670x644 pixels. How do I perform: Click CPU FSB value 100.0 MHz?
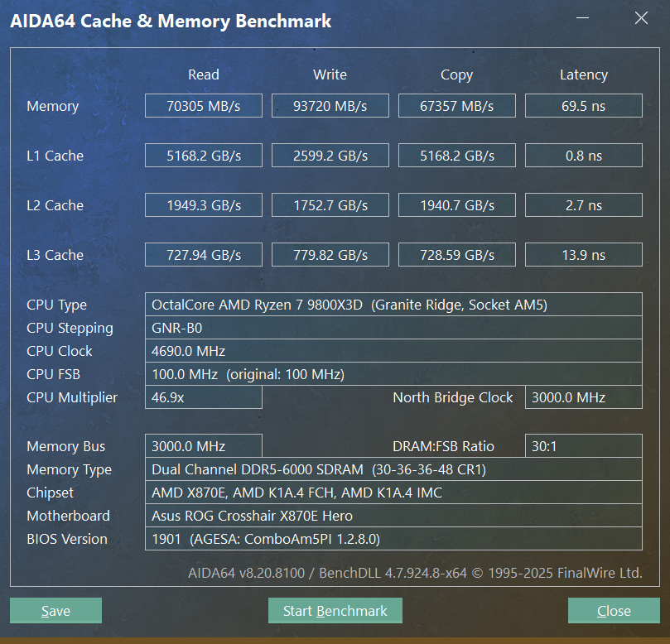393,374
